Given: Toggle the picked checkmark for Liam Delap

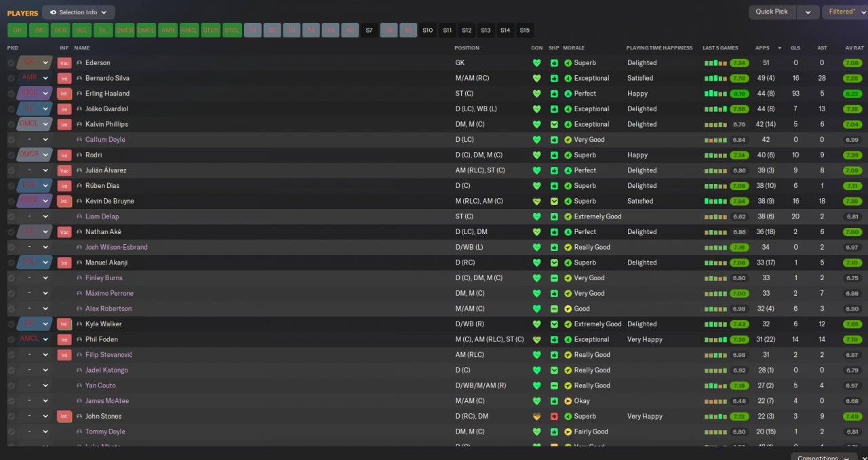Looking at the screenshot, I should click(11, 216).
